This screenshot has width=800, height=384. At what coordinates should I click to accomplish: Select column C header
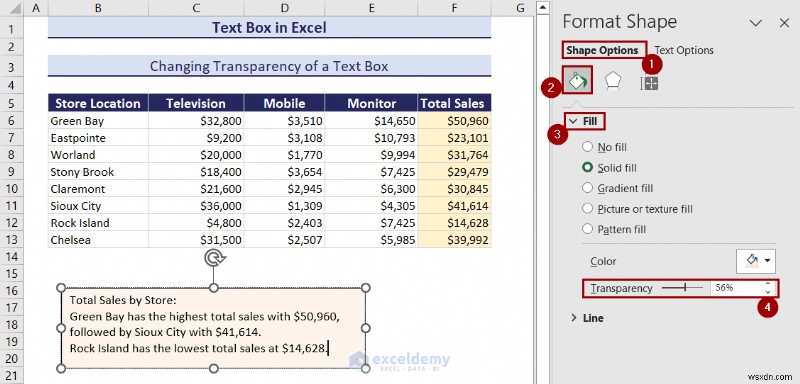[x=196, y=8]
